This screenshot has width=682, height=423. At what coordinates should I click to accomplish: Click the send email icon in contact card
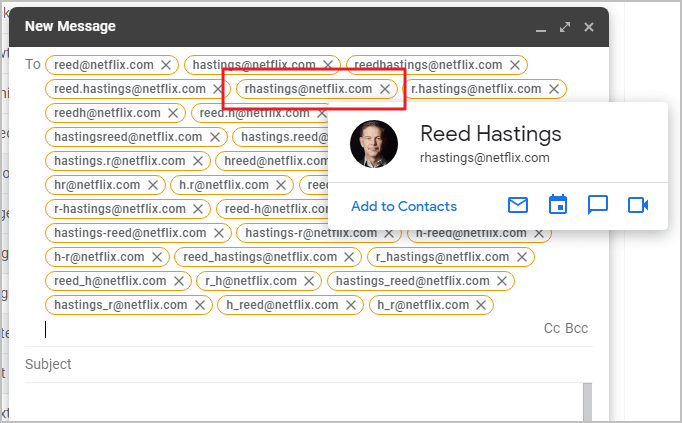tap(518, 205)
